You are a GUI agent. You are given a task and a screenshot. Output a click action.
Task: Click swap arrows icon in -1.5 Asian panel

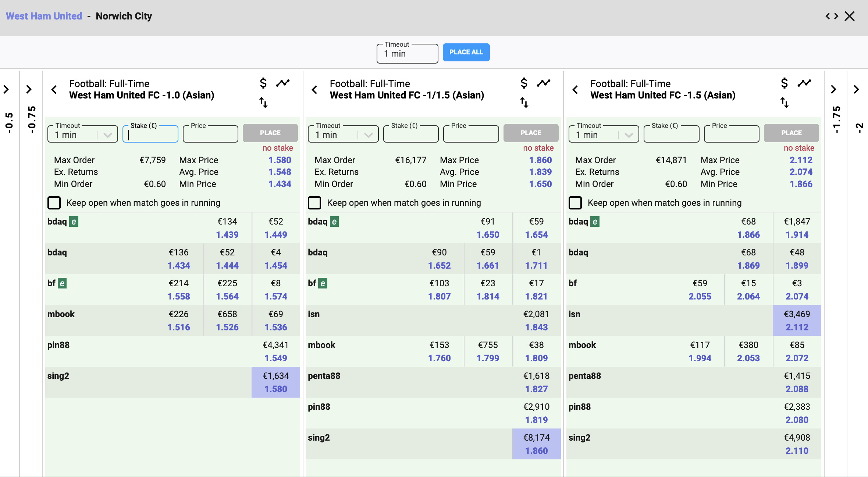tap(784, 103)
